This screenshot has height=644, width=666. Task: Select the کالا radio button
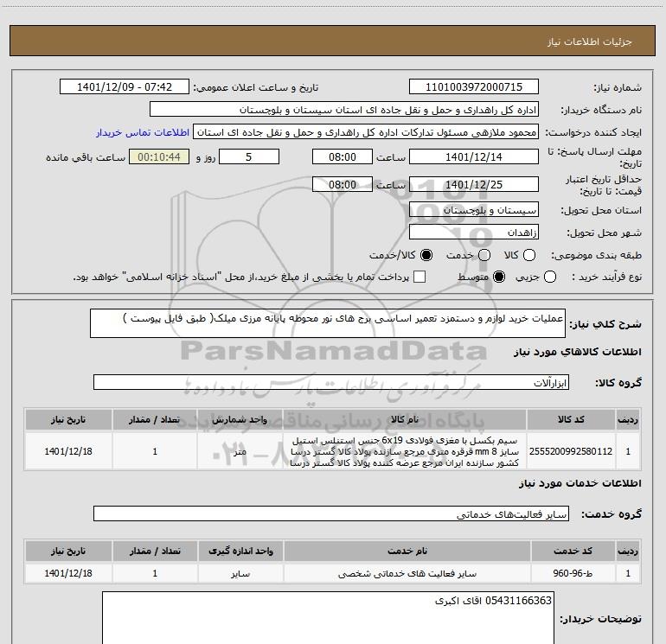(x=529, y=255)
